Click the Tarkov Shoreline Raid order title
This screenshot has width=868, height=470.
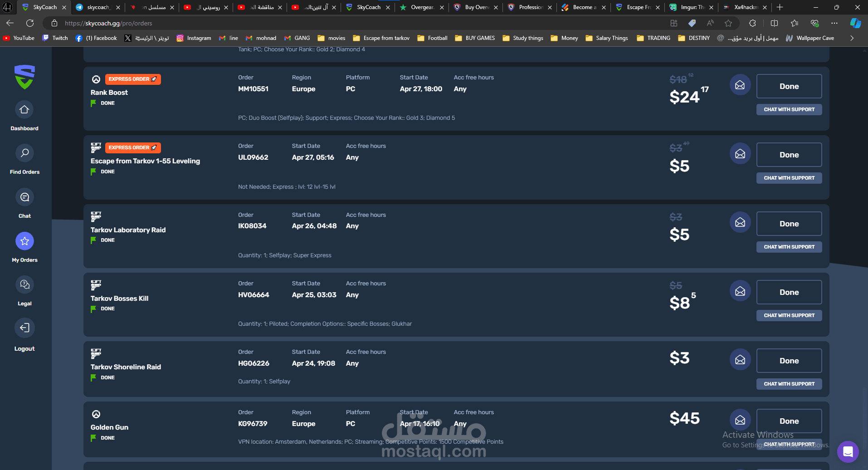(x=126, y=367)
